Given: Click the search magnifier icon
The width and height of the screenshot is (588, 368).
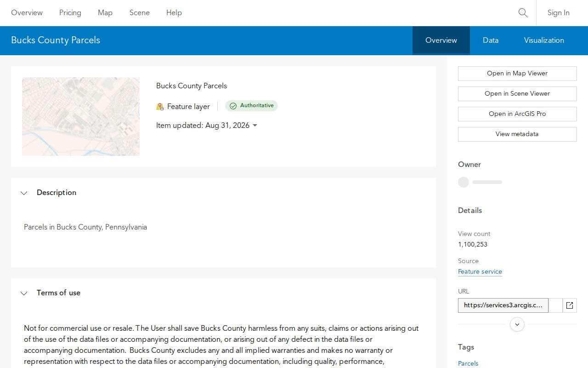Looking at the screenshot, I should click(523, 13).
